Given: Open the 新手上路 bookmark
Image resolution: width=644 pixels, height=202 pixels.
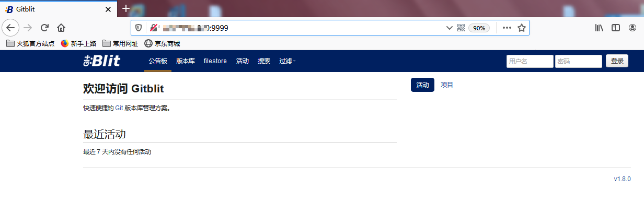Looking at the screenshot, I should click(78, 44).
